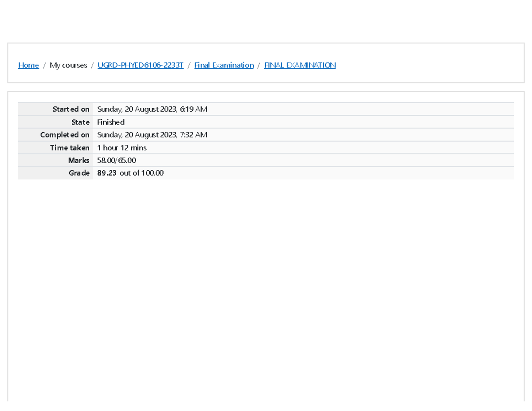Viewport: 532px width, 411px height.
Task: Click the slash before FINAL EXAMINATION link
Action: [x=259, y=65]
